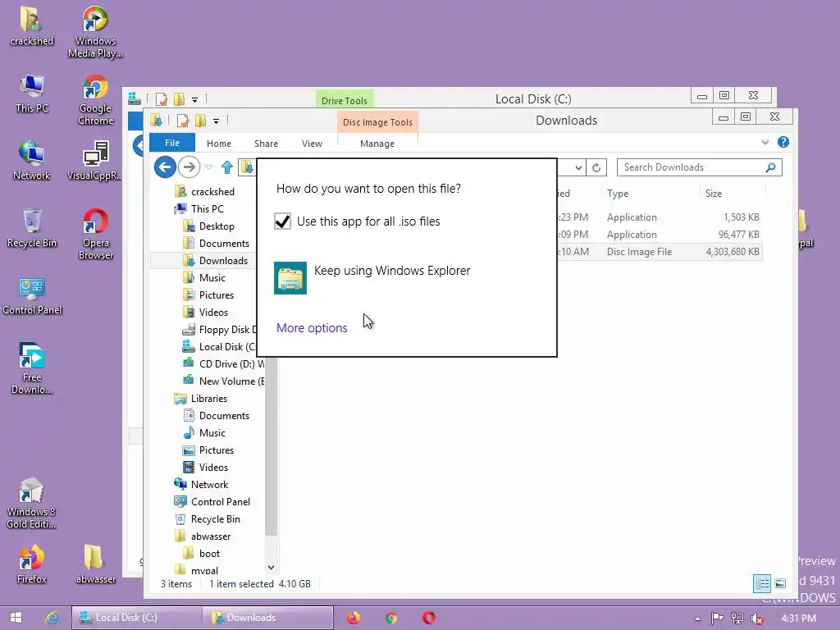Open Action Center flag icon
Image resolution: width=840 pixels, height=630 pixels.
(x=717, y=619)
